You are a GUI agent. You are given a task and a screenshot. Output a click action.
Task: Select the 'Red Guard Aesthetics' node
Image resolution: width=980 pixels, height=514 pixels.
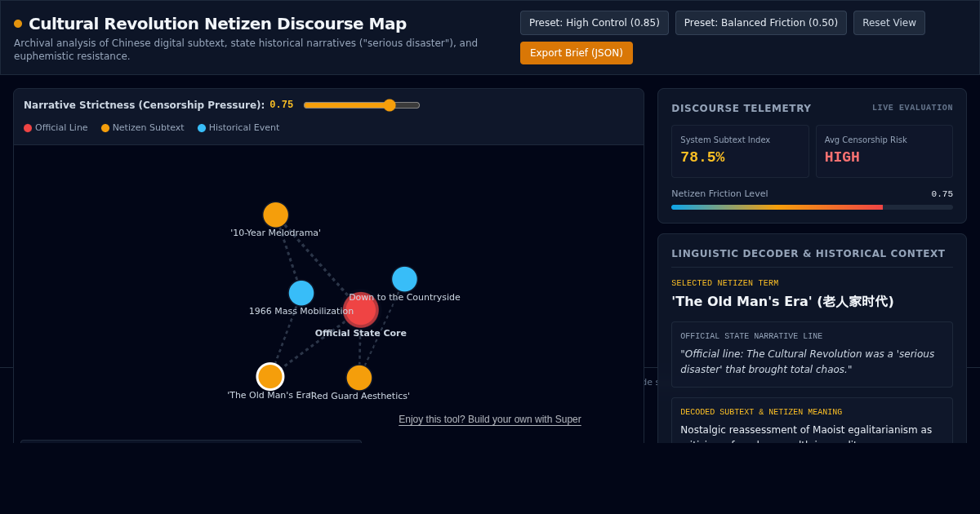359,378
